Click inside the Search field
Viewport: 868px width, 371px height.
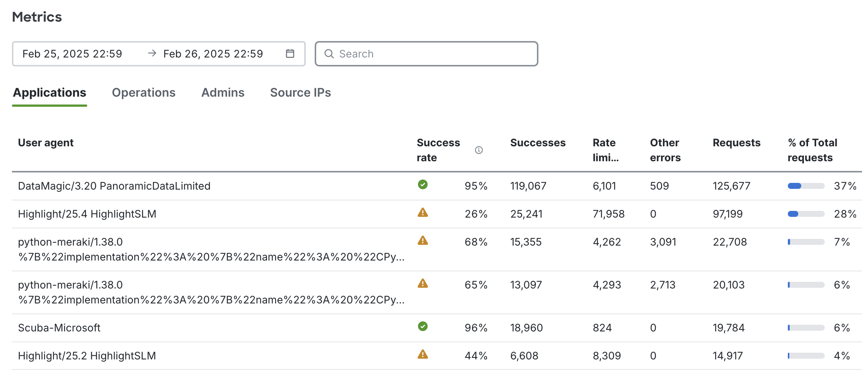point(410,54)
